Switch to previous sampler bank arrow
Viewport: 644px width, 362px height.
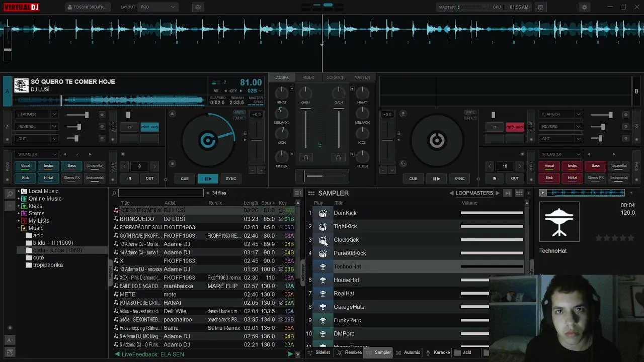coord(451,193)
